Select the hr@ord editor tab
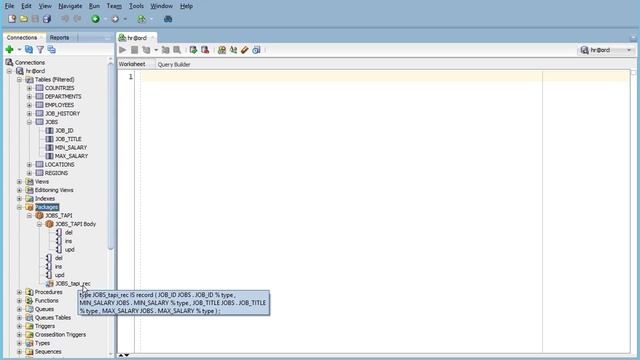640x360 pixels. pyautogui.click(x=136, y=38)
